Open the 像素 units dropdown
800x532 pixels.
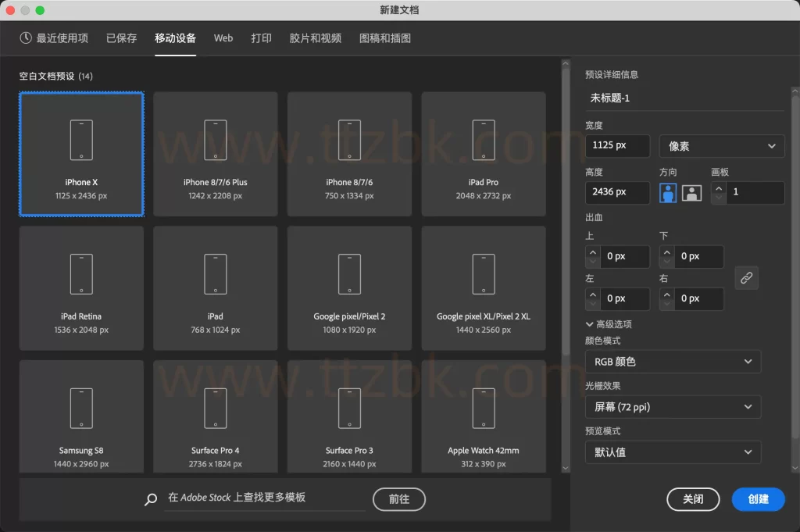click(720, 146)
